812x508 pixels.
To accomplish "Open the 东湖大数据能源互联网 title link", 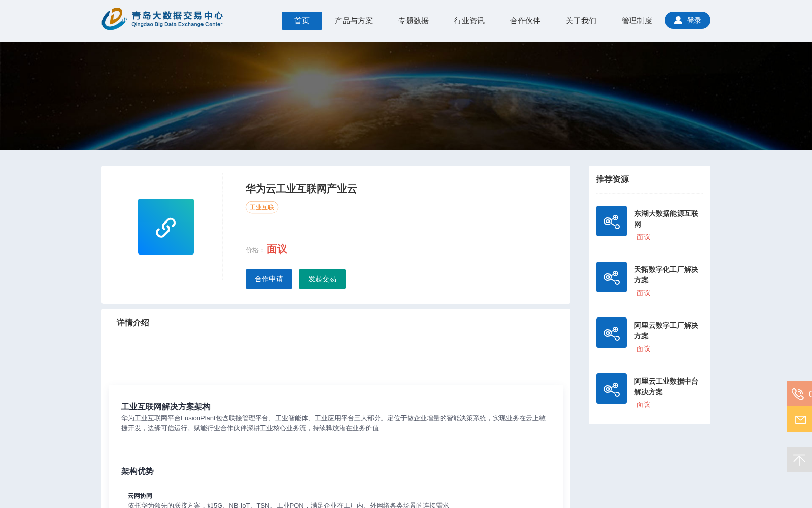I will (666, 219).
